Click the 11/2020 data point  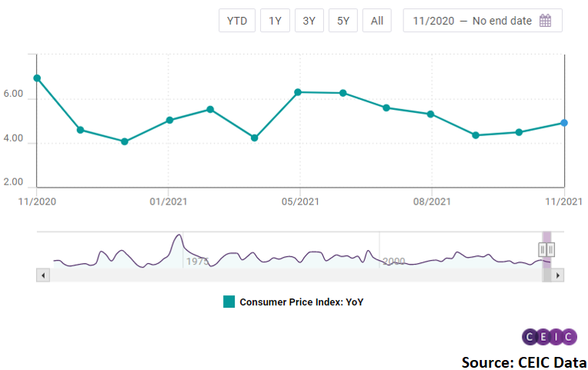(37, 78)
